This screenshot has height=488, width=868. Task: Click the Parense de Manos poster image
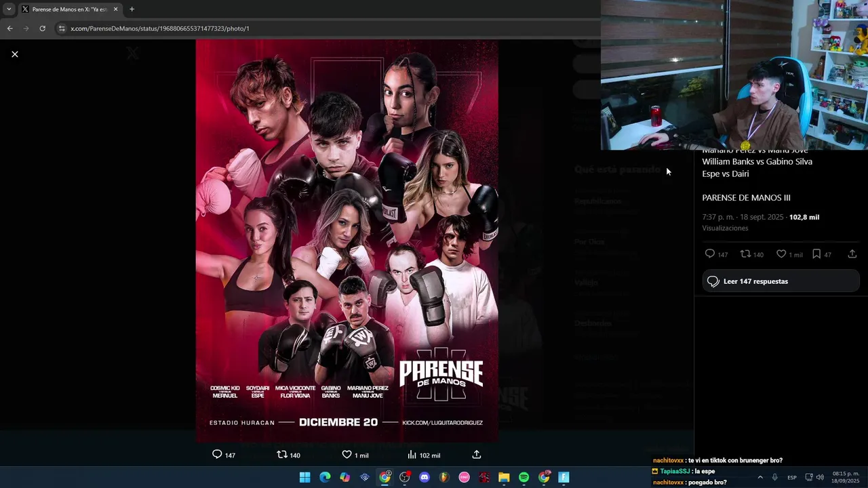(347, 241)
